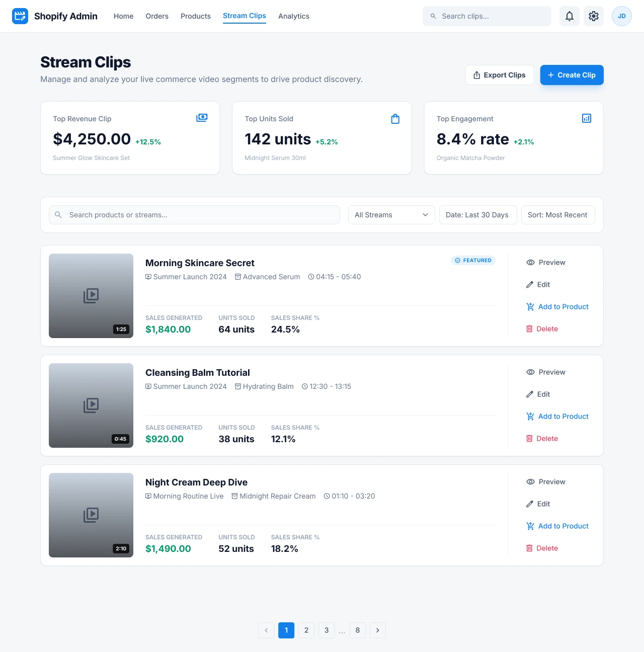Open settings via the gear icon
The width and height of the screenshot is (644, 652).
(594, 16)
